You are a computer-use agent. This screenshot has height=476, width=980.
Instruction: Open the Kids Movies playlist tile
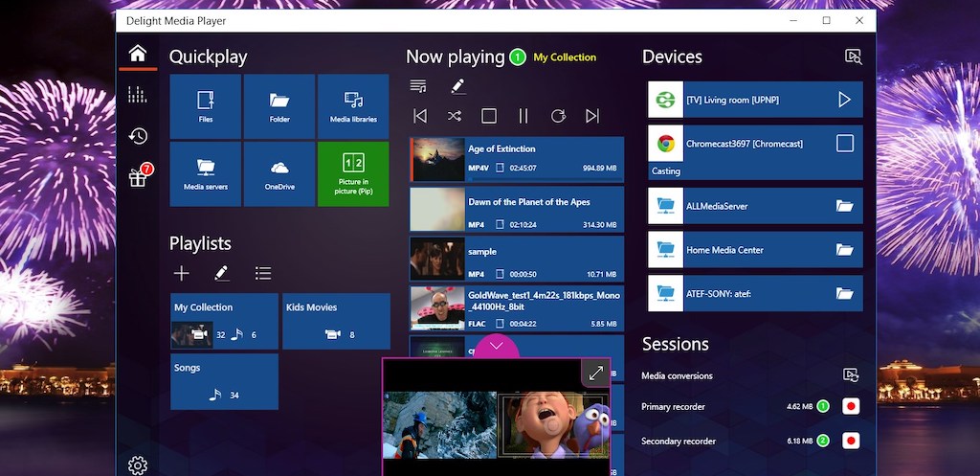tap(336, 321)
